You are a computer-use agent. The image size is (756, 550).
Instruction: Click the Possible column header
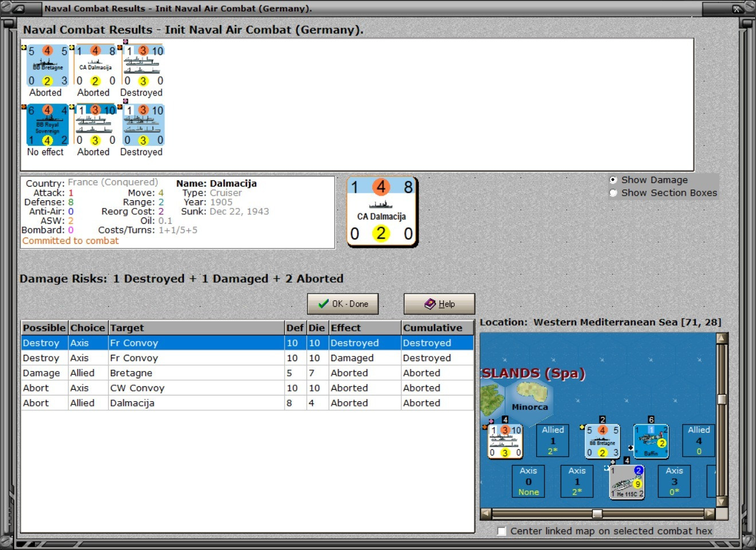click(45, 328)
